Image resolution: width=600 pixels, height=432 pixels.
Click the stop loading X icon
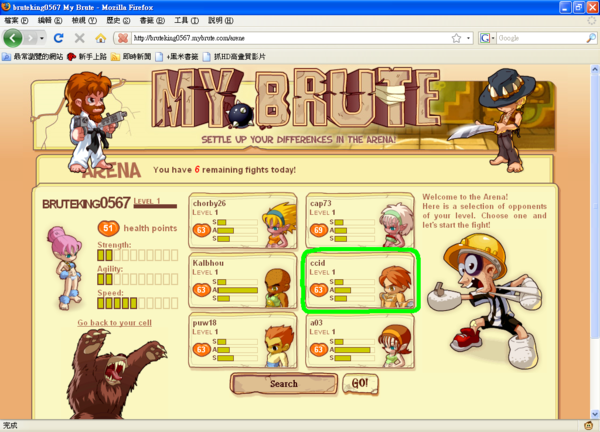tap(80, 38)
